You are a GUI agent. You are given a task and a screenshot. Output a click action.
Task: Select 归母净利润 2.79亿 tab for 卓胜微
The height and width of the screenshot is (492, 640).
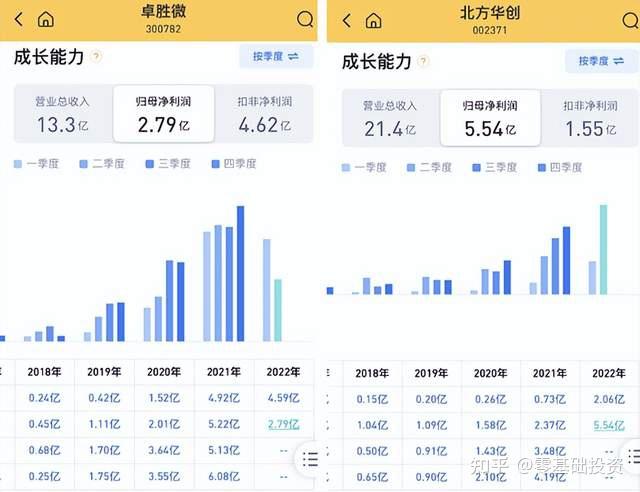pos(164,114)
